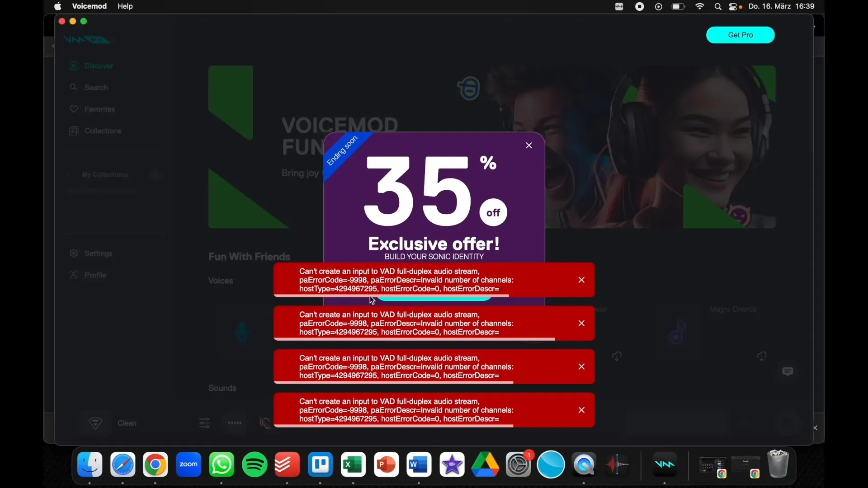The image size is (868, 488).
Task: Toggle the voice changer enable button
Action: pos(266,423)
